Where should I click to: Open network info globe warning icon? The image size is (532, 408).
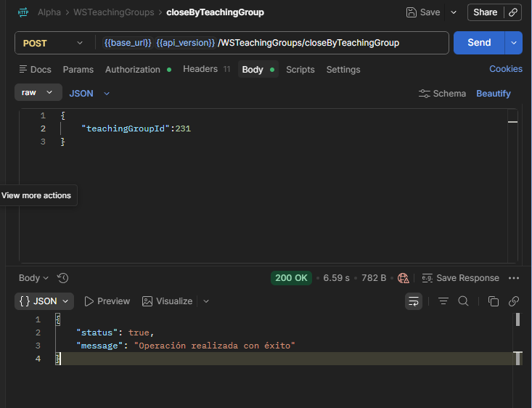(x=403, y=278)
